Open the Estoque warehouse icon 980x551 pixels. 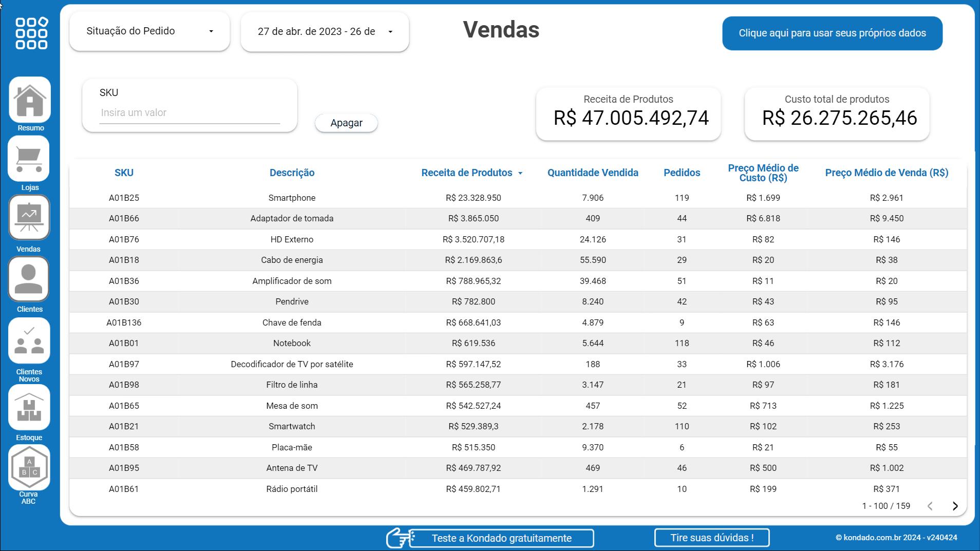(x=29, y=408)
